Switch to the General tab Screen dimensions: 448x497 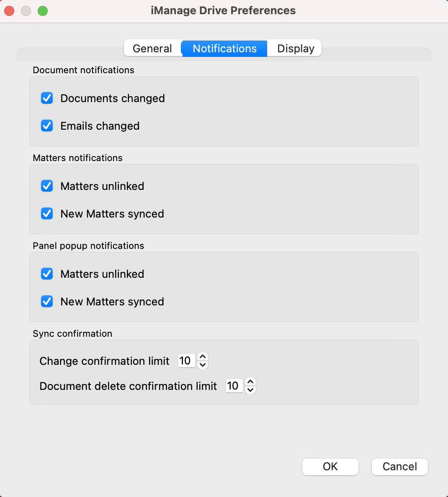click(152, 48)
